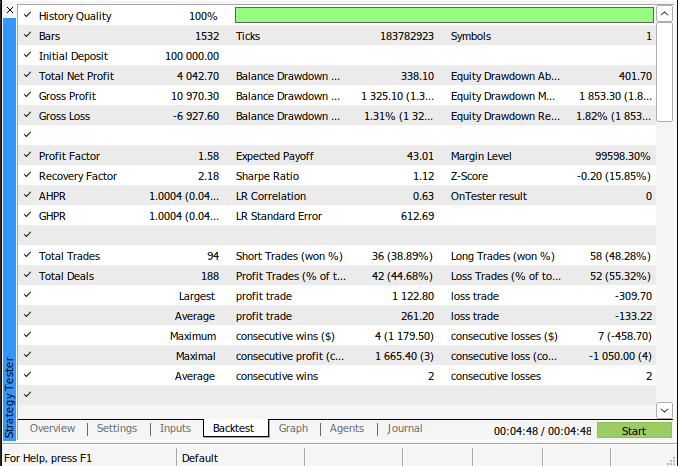Click the Ticks value 183782923
Screen dimensions: 678x466
pyautogui.click(x=406, y=36)
